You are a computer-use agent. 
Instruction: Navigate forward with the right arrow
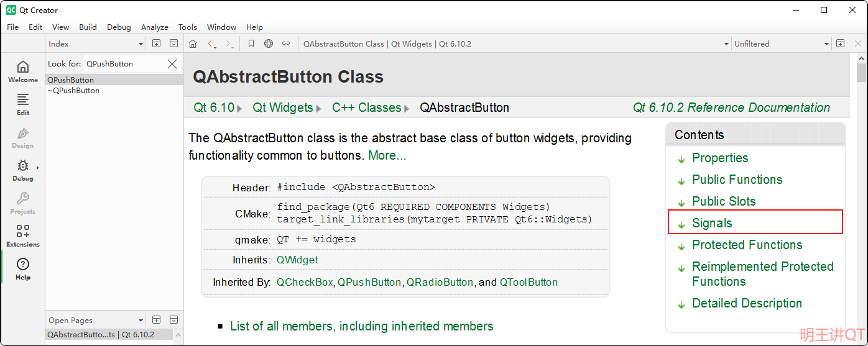pyautogui.click(x=228, y=43)
